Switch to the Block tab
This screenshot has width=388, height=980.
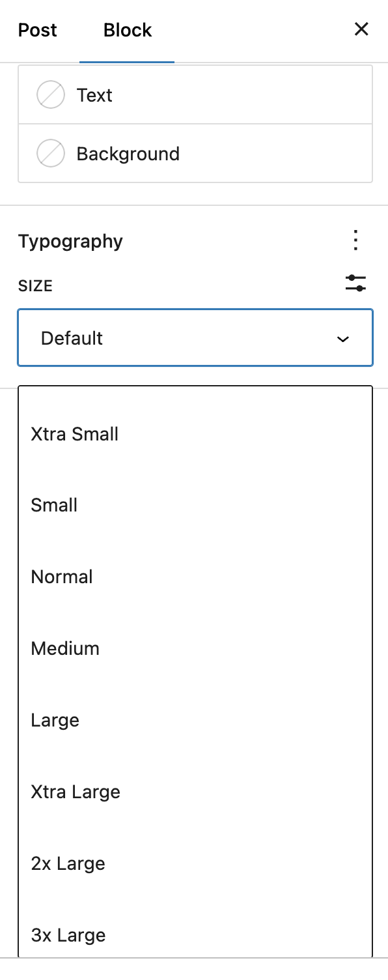click(128, 30)
